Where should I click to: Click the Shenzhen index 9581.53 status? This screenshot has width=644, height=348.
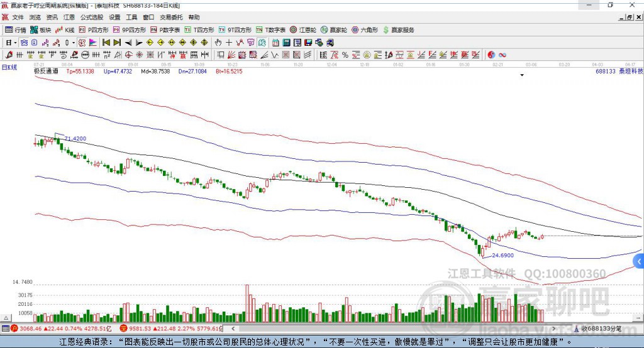click(171, 329)
